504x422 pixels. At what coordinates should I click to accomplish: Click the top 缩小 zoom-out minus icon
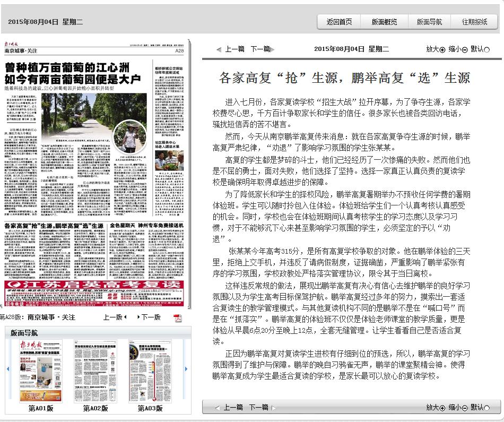(x=465, y=49)
